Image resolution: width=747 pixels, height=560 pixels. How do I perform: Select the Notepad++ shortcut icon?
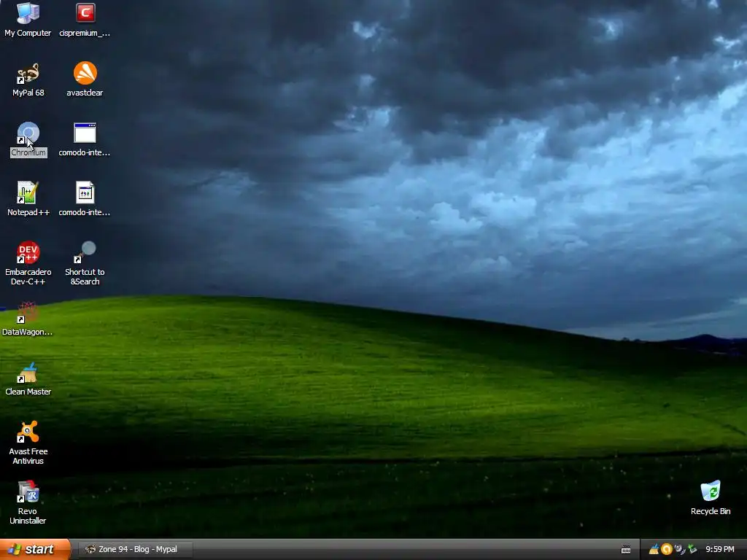28,199
